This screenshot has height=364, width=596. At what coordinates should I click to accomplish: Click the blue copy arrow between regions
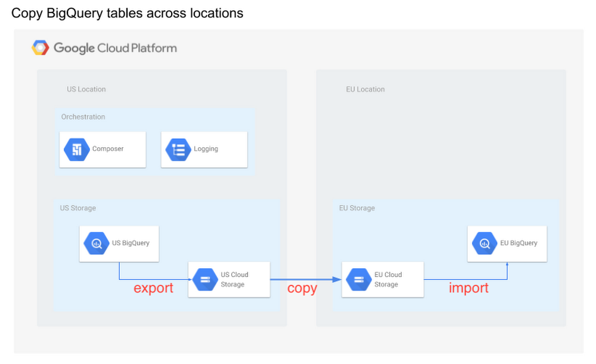[304, 278]
